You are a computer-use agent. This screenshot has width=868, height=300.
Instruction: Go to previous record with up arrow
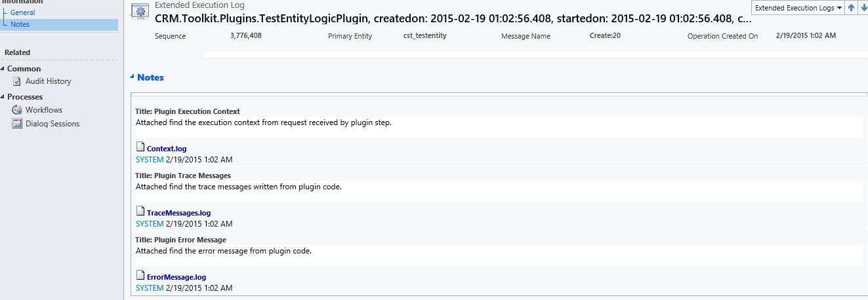click(851, 9)
